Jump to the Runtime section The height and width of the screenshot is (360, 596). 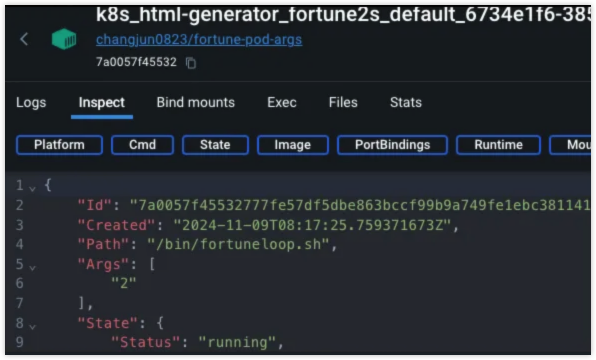(498, 145)
